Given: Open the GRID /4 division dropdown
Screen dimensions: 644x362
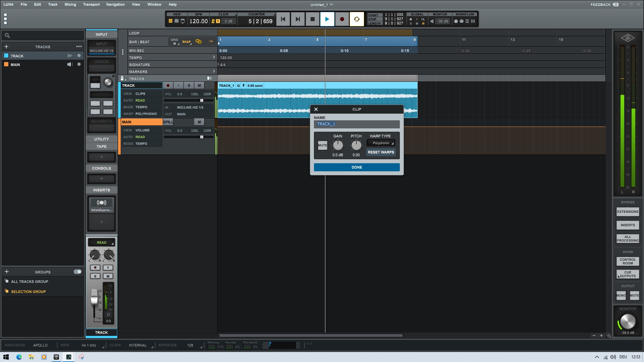Looking at the screenshot, I should point(174,41).
